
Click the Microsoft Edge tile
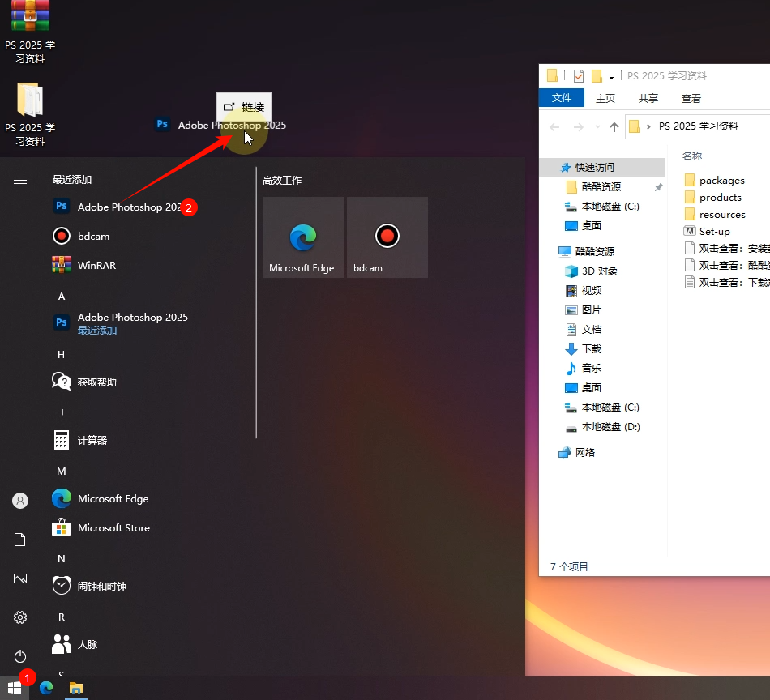[302, 237]
